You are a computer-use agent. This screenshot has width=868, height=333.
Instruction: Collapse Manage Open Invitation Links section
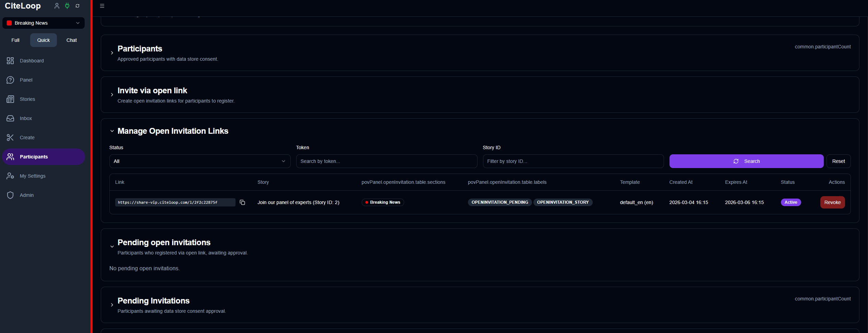click(112, 131)
